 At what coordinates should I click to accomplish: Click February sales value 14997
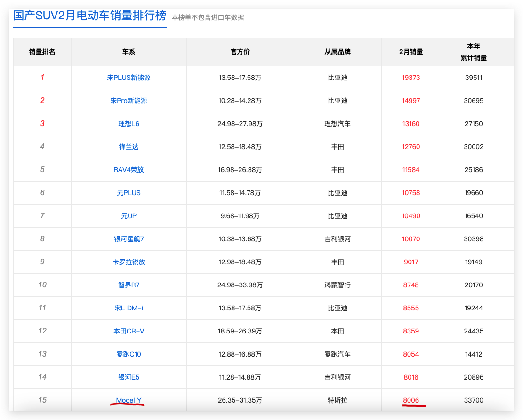410,101
